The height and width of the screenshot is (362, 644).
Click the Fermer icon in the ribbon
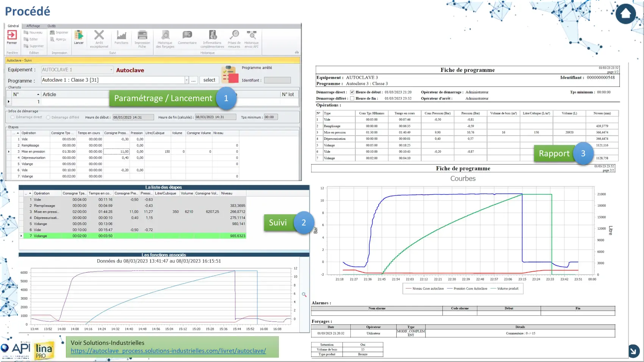pyautogui.click(x=12, y=36)
